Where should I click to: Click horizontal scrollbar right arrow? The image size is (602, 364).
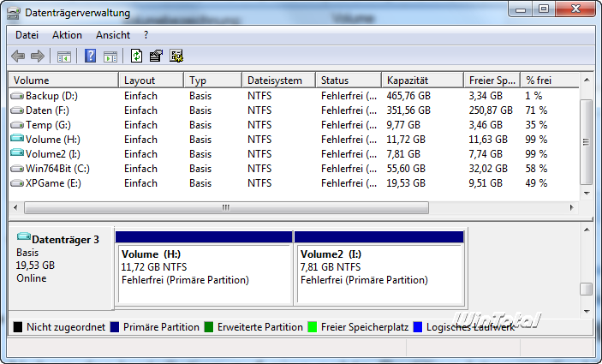pyautogui.click(x=572, y=208)
